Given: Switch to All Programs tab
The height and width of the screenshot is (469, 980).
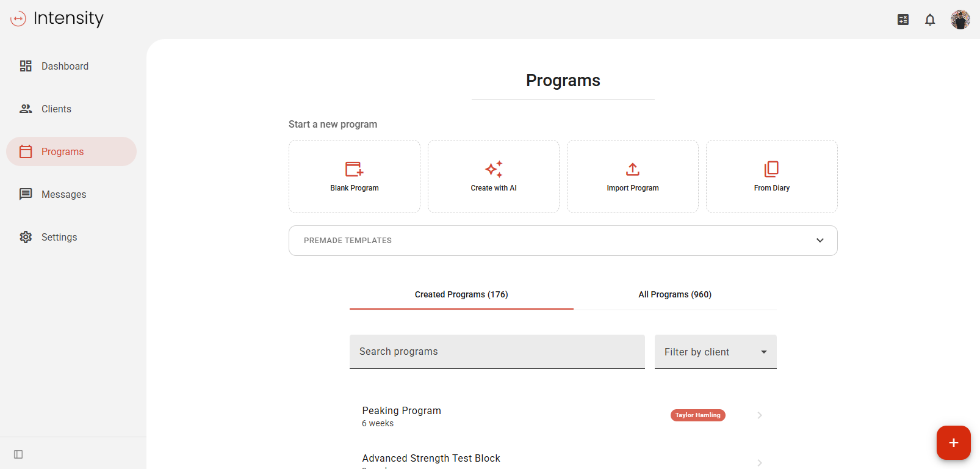Looking at the screenshot, I should pos(675,294).
